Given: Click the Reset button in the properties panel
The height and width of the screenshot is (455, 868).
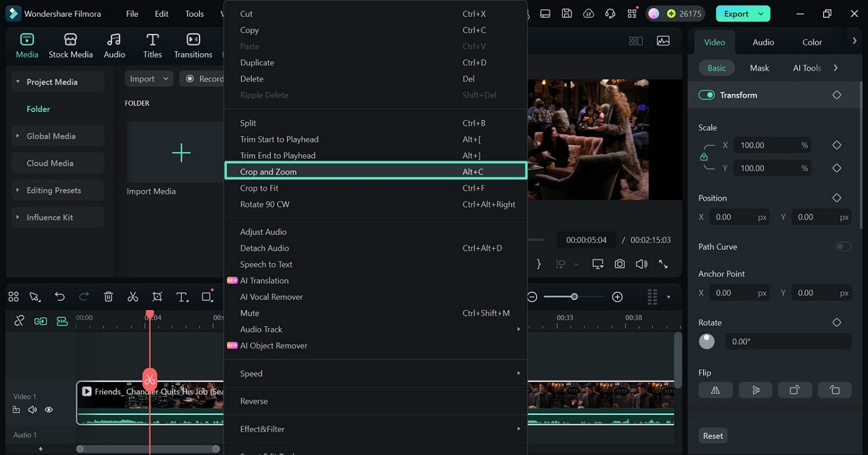Looking at the screenshot, I should (712, 435).
